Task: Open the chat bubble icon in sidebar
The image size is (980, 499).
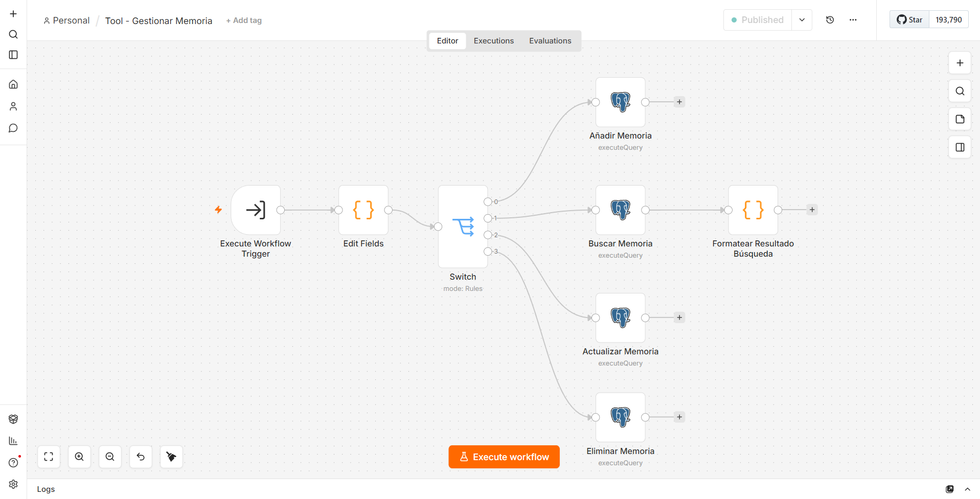Action: tap(13, 128)
